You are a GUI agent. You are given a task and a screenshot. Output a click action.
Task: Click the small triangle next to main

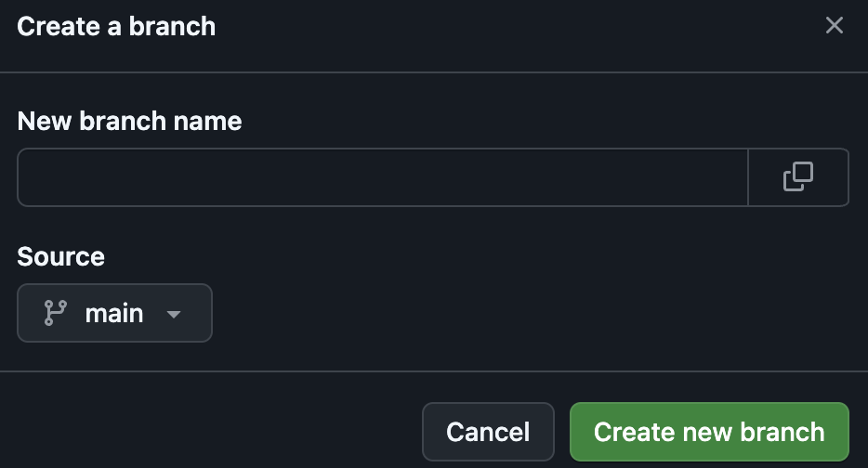[173, 315]
